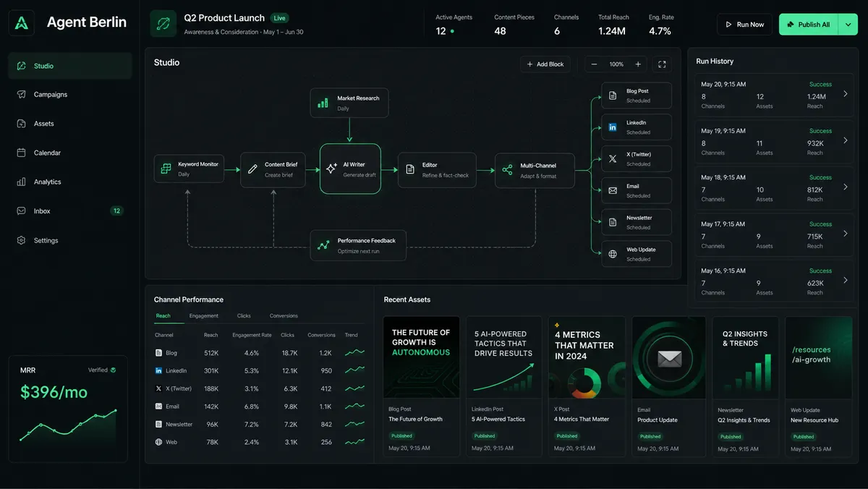868x489 pixels.
Task: Expand the May 20 run history entry
Action: click(846, 94)
